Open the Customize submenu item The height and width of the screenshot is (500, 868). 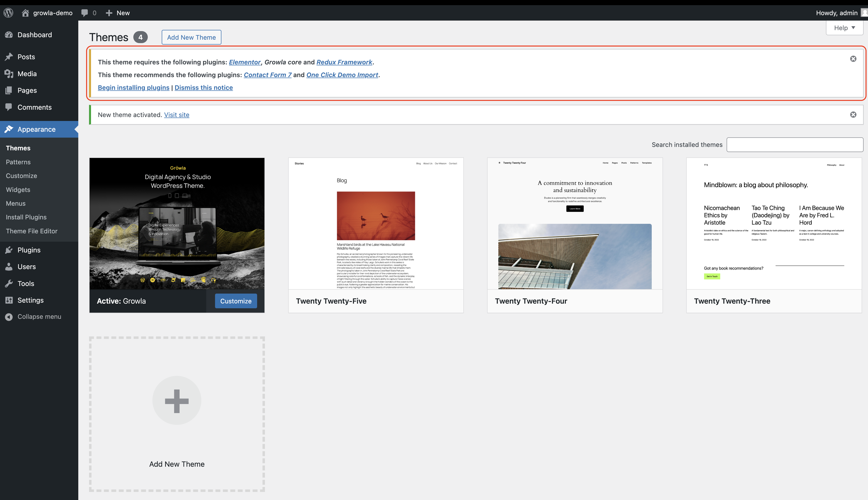coord(21,176)
